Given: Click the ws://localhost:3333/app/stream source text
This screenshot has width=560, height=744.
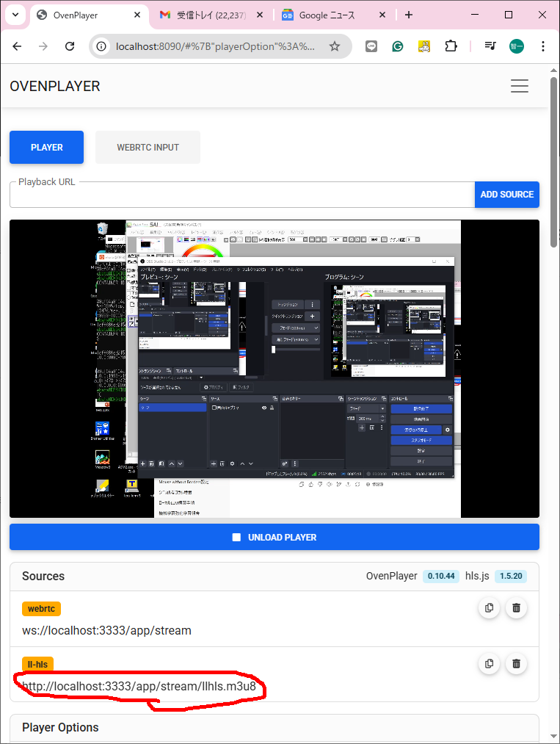Looking at the screenshot, I should [106, 631].
